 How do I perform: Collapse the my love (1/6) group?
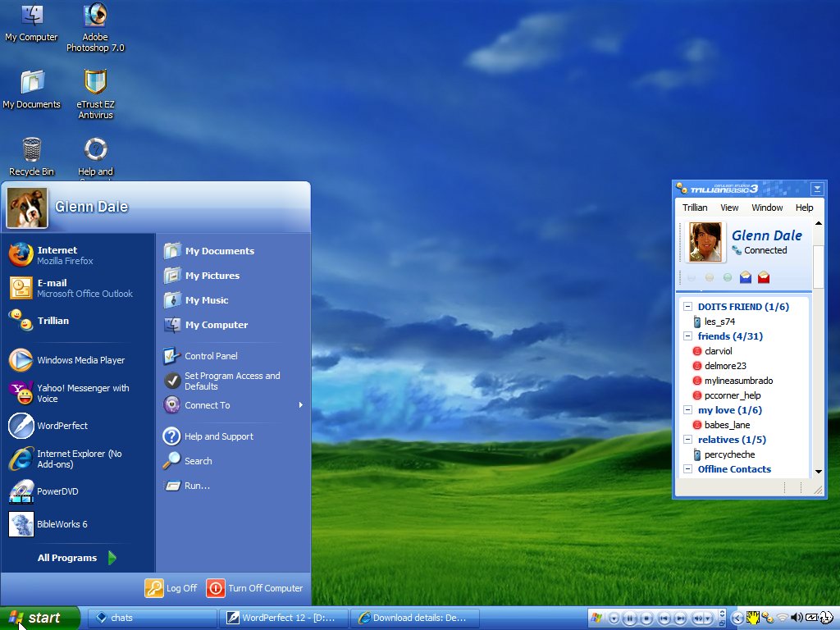point(688,410)
